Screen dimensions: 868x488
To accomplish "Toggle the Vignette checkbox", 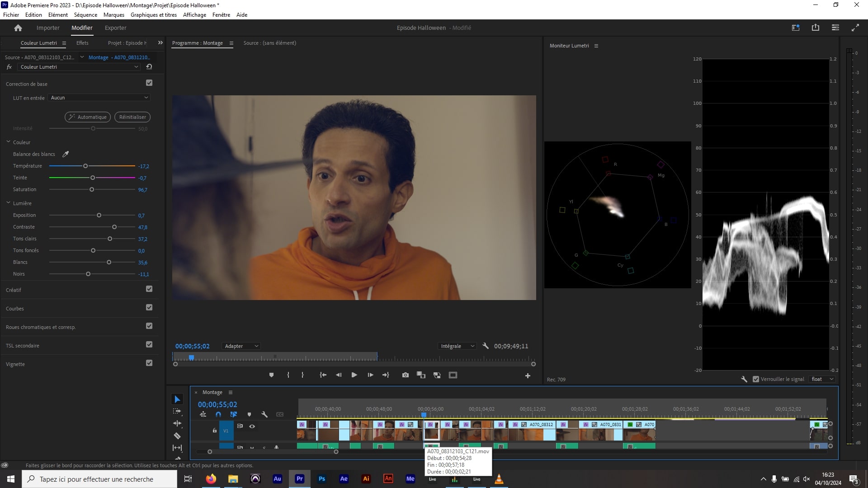I will point(149,363).
